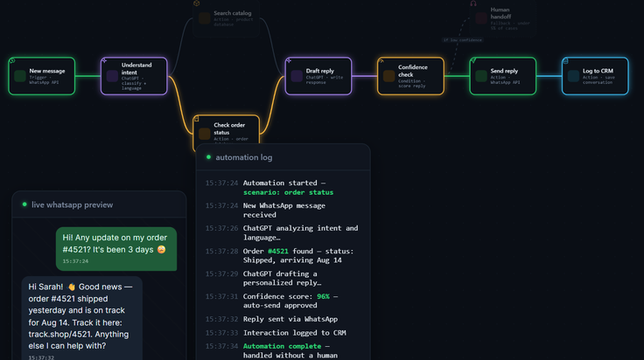Click the 15:37:31 timestamp in the log

(x=221, y=296)
